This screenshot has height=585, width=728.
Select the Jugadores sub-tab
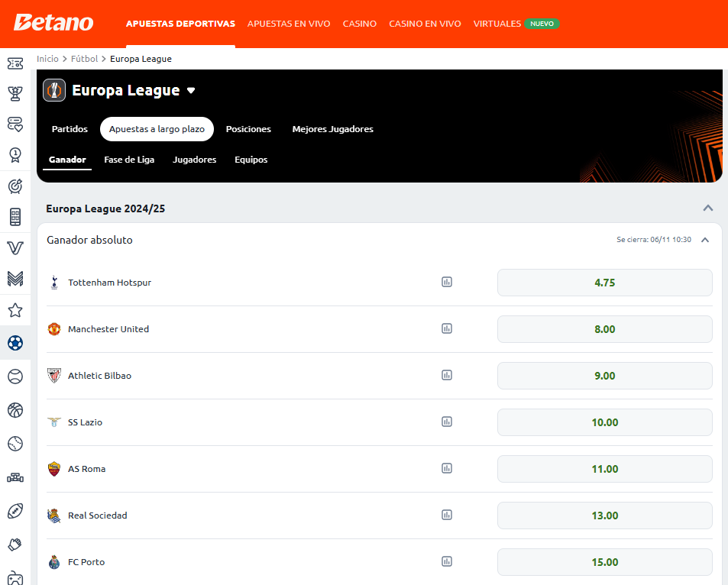point(195,160)
